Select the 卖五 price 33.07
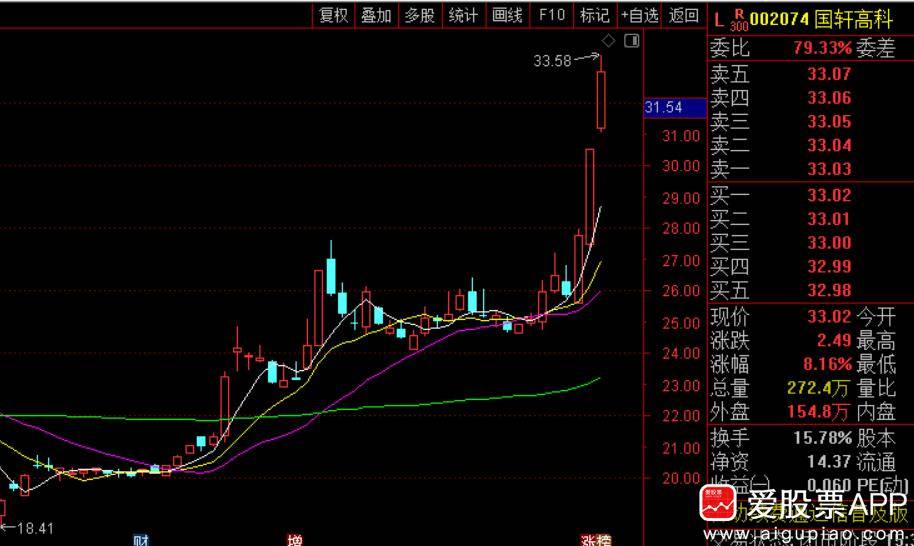Viewport: 914px width, 546px height. (x=829, y=74)
